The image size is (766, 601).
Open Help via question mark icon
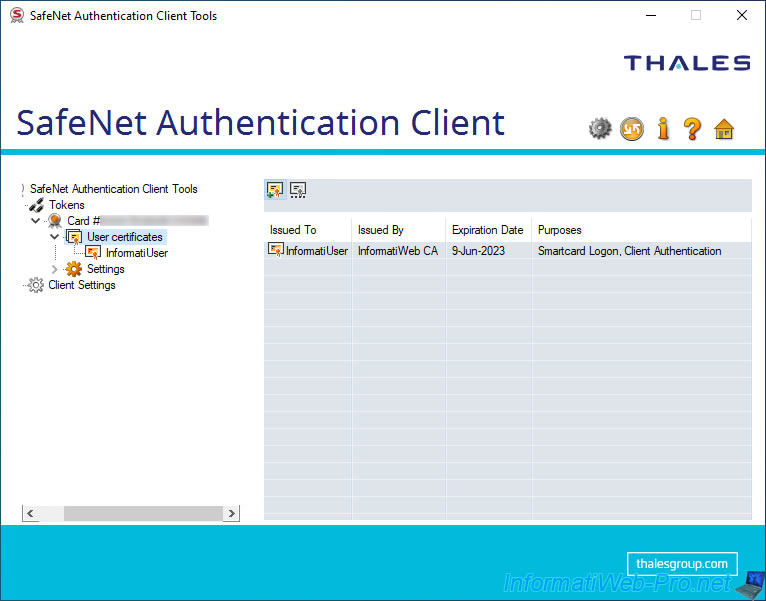692,128
